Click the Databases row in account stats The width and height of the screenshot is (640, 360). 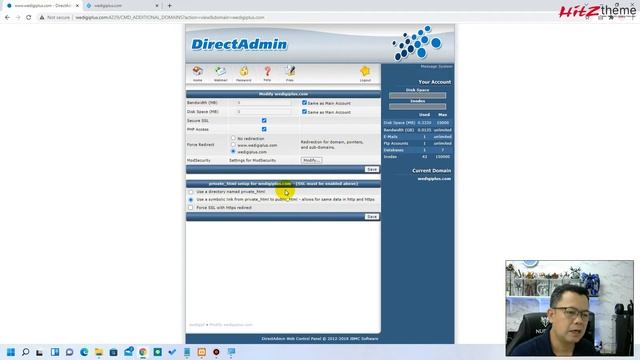coord(417,150)
